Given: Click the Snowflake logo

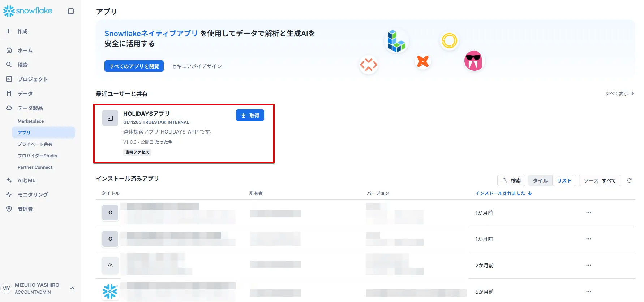Looking at the screenshot, I should (x=28, y=11).
